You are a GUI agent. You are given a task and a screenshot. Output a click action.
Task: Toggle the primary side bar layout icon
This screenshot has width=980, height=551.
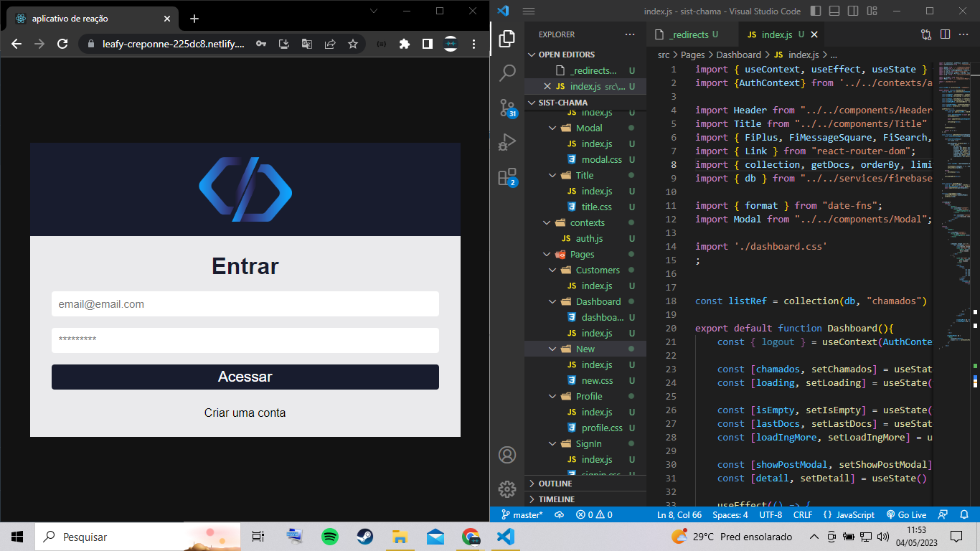816,11
